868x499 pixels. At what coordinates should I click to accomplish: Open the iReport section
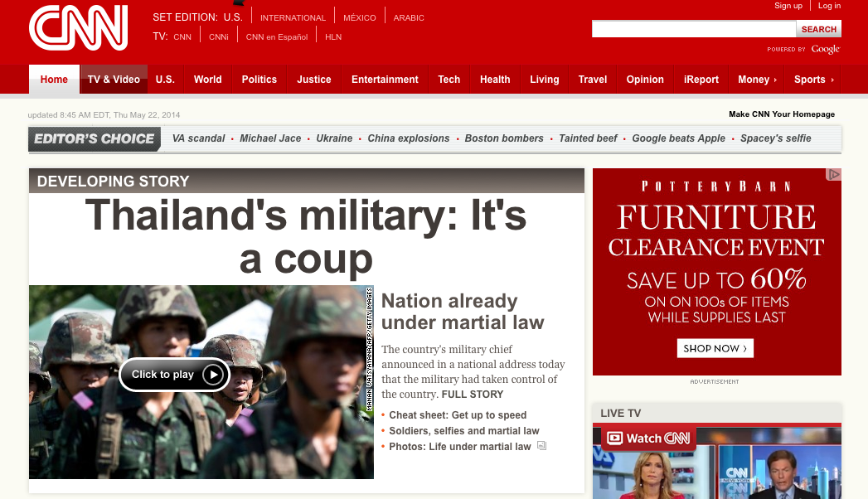tap(701, 79)
